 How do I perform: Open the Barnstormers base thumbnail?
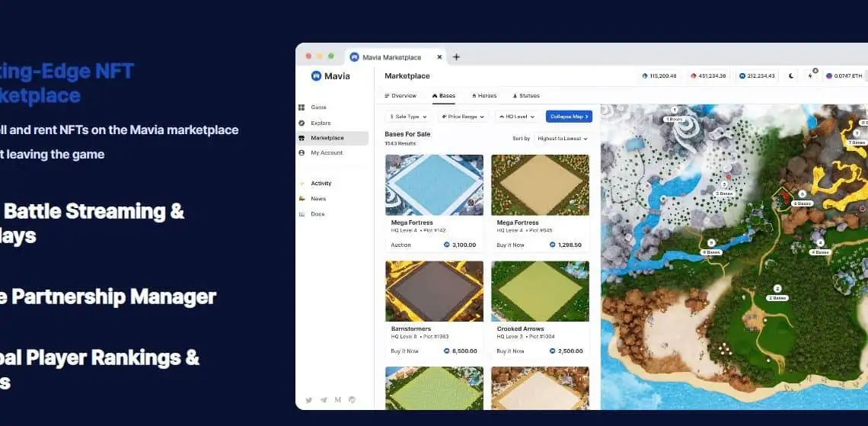tap(435, 291)
